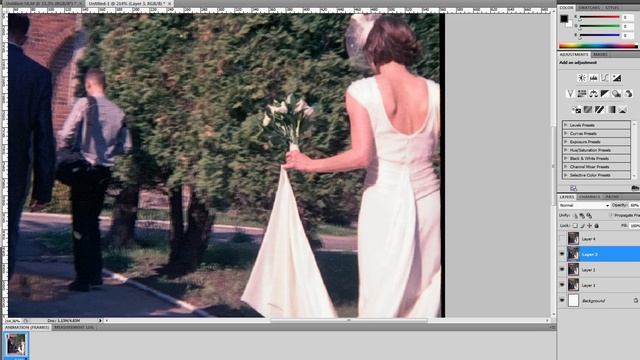Add a Selective Color adjustment layer
Viewport: 640px width, 360px height.
pyautogui.click(x=622, y=109)
